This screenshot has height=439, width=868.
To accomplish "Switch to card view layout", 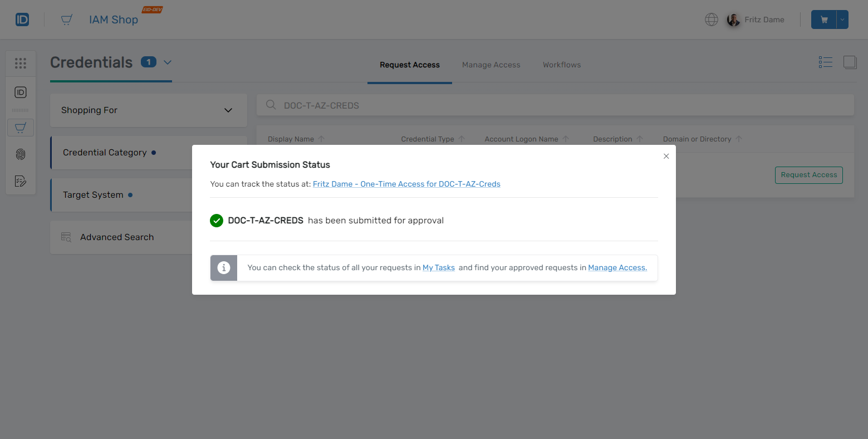I will tap(850, 62).
